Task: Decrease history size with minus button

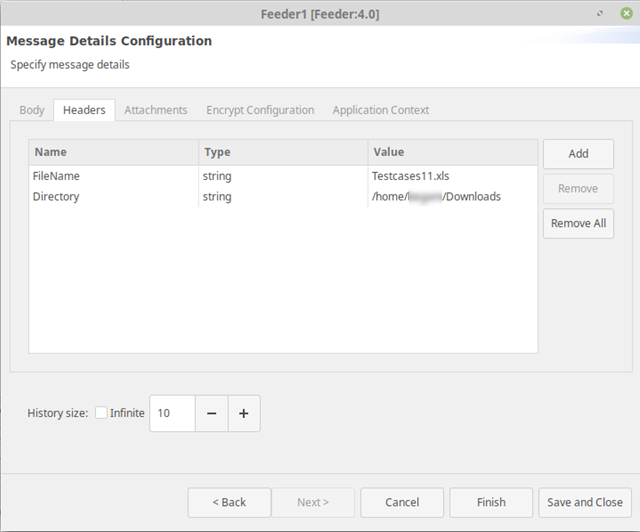Action: pyautogui.click(x=211, y=413)
